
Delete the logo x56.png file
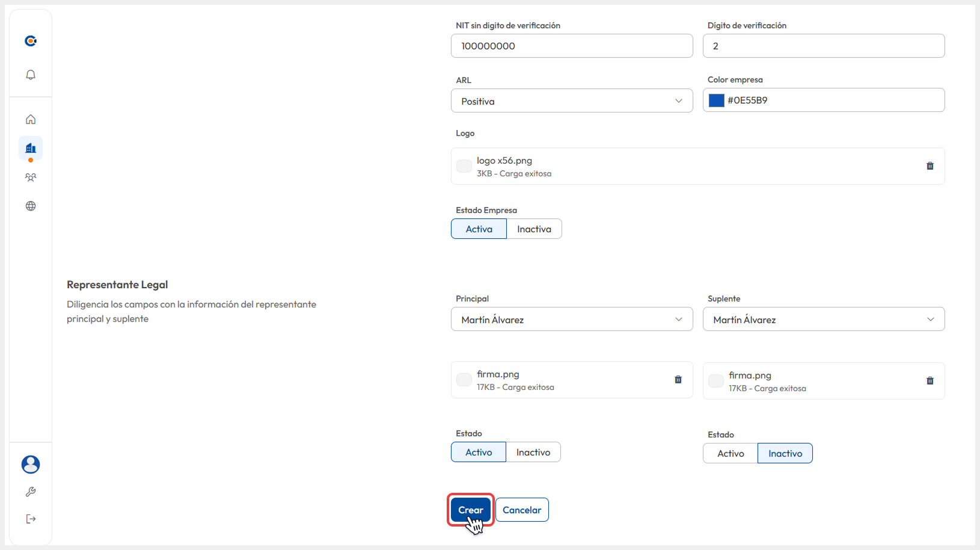(x=929, y=166)
